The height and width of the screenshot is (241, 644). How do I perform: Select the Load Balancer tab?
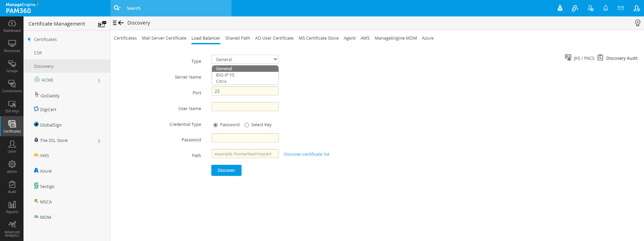pos(206,38)
